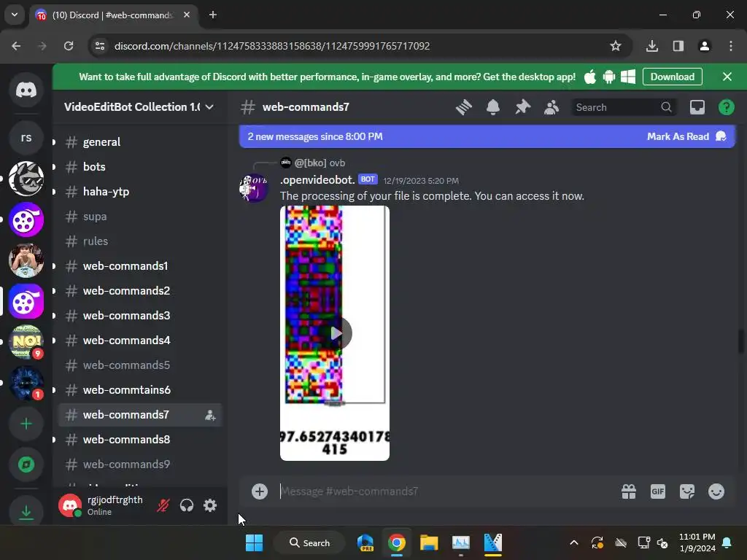Show hidden system tray icons chevron
The height and width of the screenshot is (560, 747).
(x=574, y=542)
